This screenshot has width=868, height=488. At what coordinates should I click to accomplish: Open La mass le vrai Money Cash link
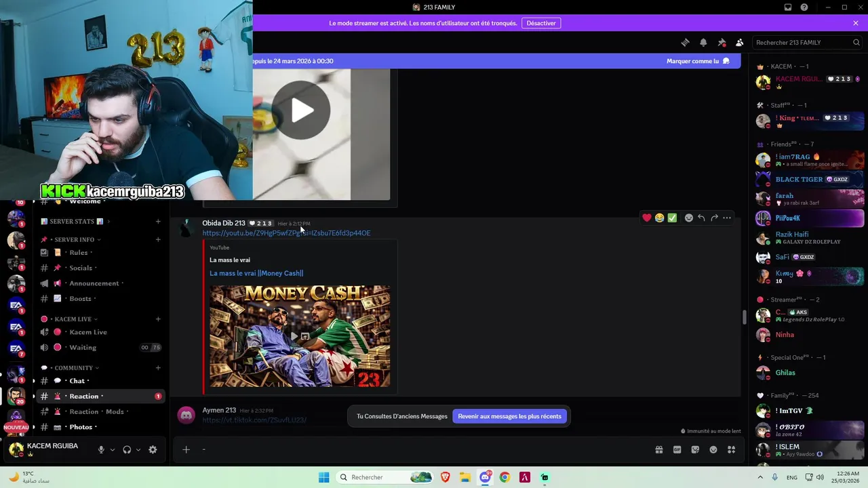pyautogui.click(x=256, y=273)
